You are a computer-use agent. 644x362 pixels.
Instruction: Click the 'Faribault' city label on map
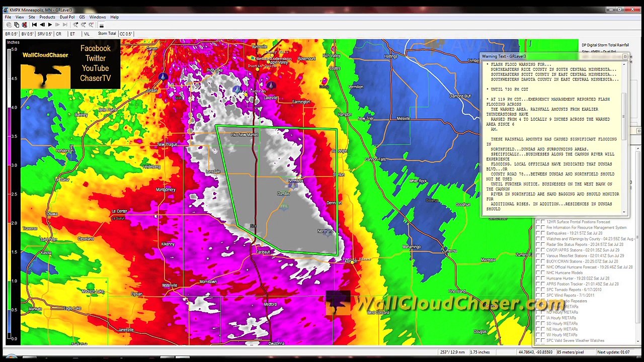(263, 251)
